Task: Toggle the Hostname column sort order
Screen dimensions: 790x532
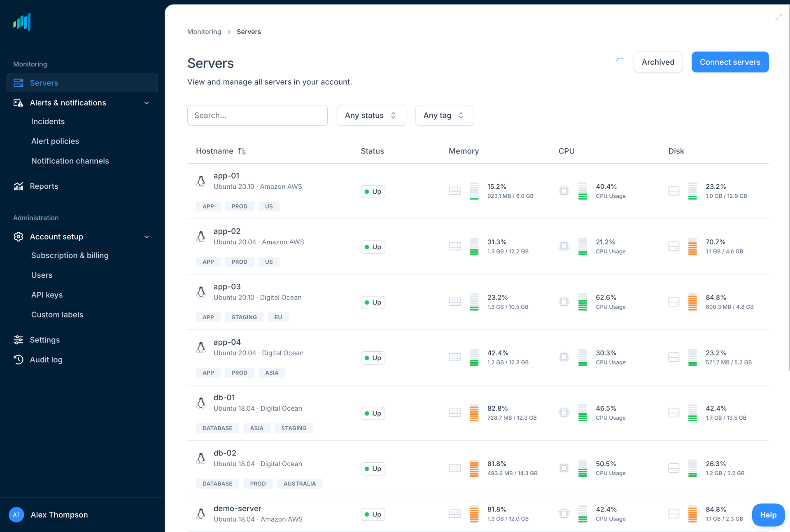Action: coord(242,151)
